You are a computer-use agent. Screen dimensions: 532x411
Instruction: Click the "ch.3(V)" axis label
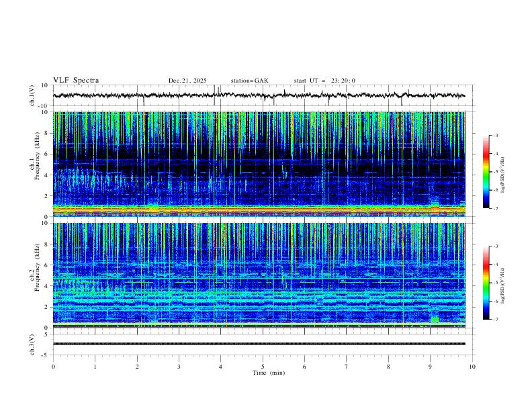coord(32,345)
